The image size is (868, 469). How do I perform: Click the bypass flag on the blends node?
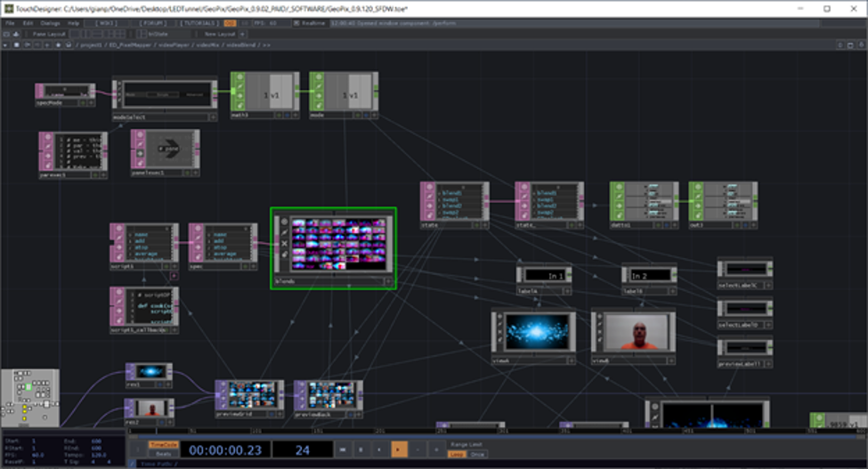[x=284, y=232]
